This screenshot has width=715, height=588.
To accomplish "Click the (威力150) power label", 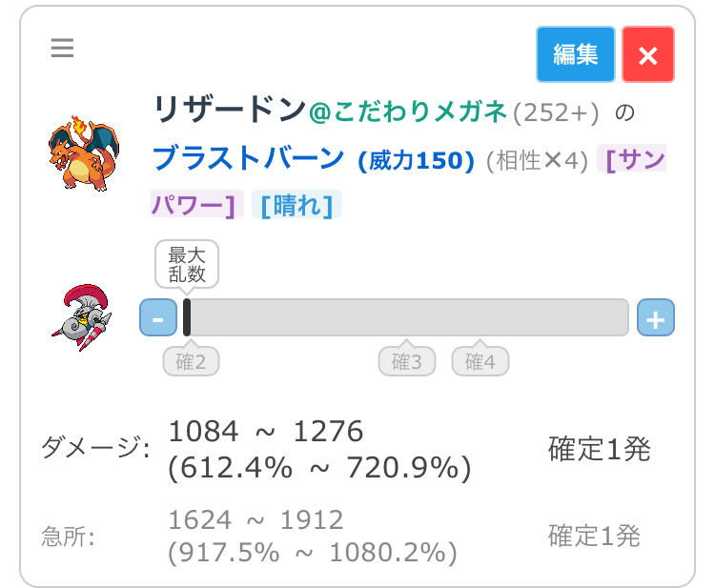I will click(416, 160).
